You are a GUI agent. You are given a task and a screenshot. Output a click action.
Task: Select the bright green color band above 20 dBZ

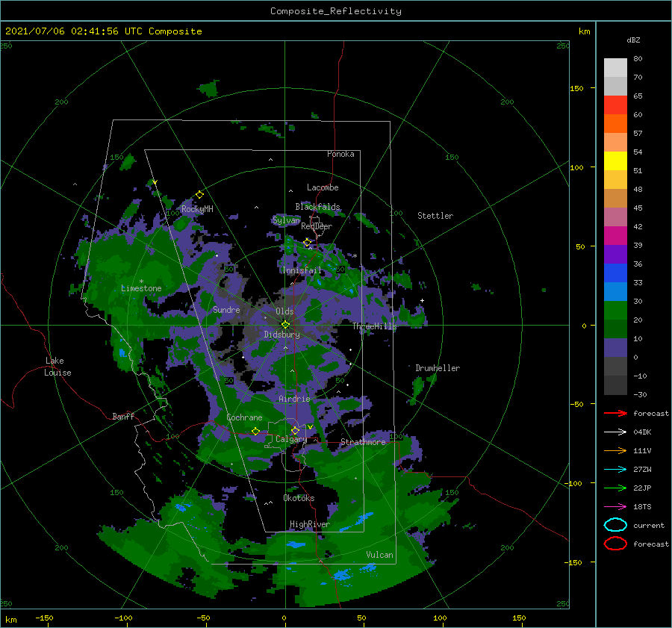(615, 310)
